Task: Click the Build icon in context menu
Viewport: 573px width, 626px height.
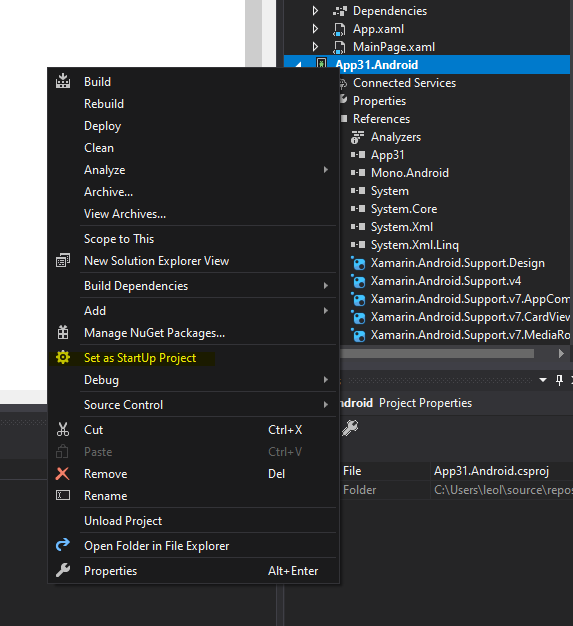Action: point(63,81)
